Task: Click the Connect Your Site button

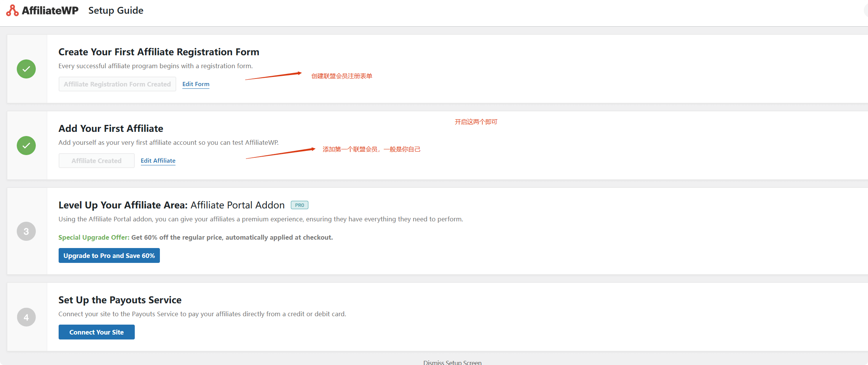Action: pyautogui.click(x=97, y=332)
